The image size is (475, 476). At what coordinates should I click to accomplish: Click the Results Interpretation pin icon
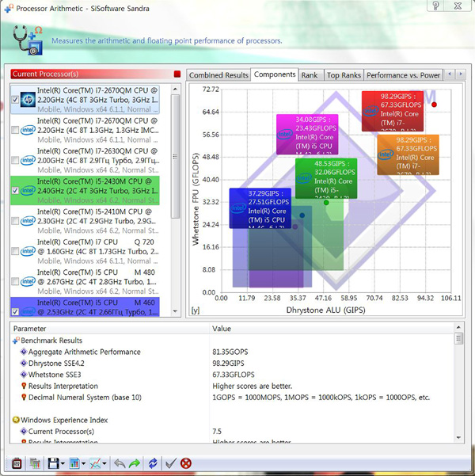tap(24, 386)
